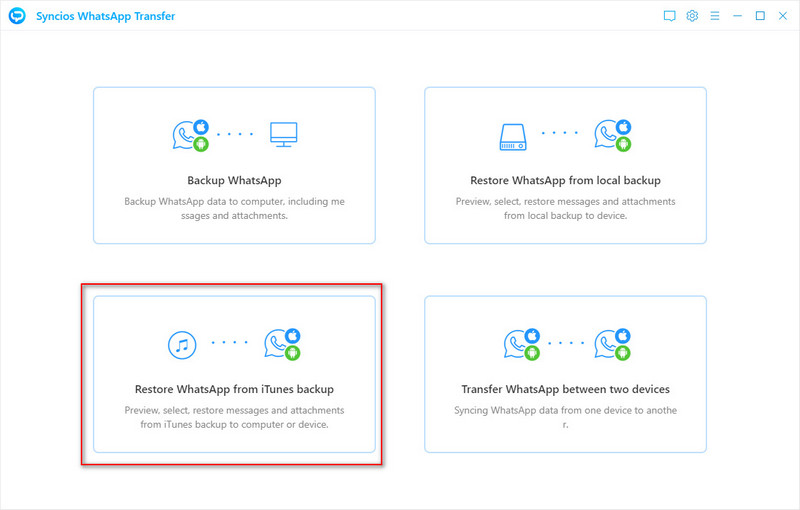Open the hamburger menu icon
This screenshot has width=800, height=510.
click(x=715, y=16)
